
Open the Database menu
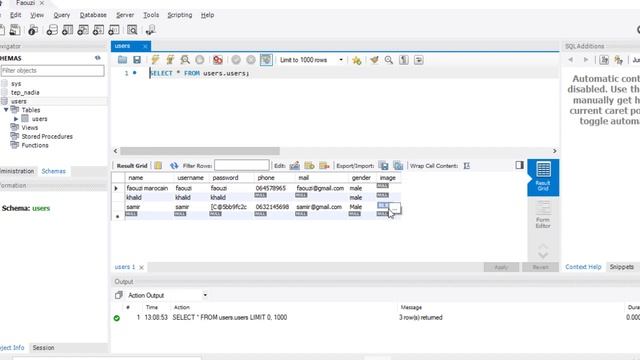[x=93, y=15]
